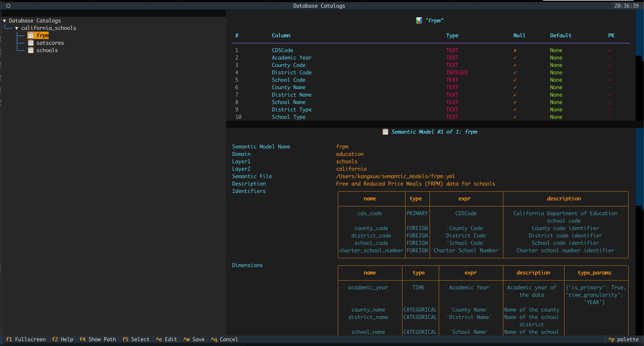Image resolution: width=644 pixels, height=346 pixels.
Task: Select satscores in the catalog tree
Action: click(50, 43)
